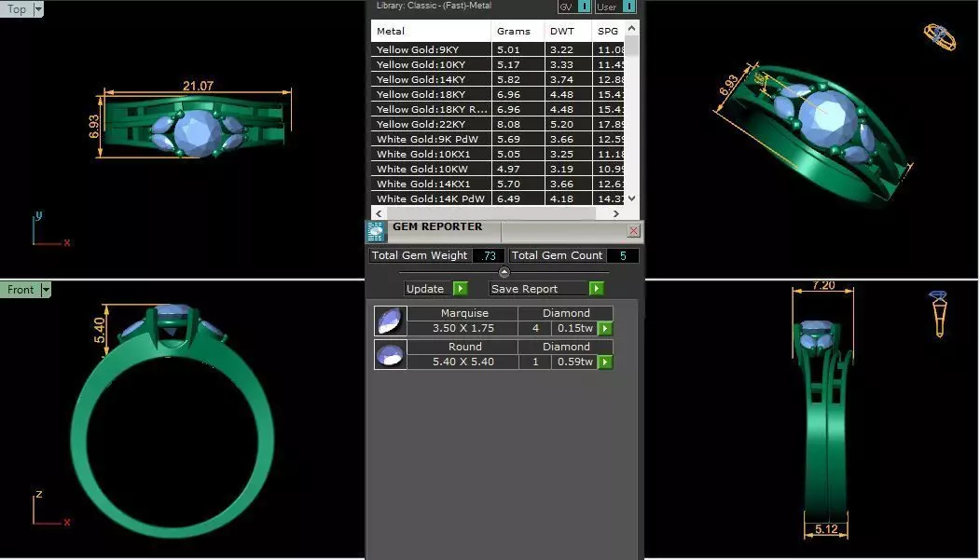This screenshot has width=980, height=560.
Task: Click the 0.15tw weight cell
Action: point(574,328)
